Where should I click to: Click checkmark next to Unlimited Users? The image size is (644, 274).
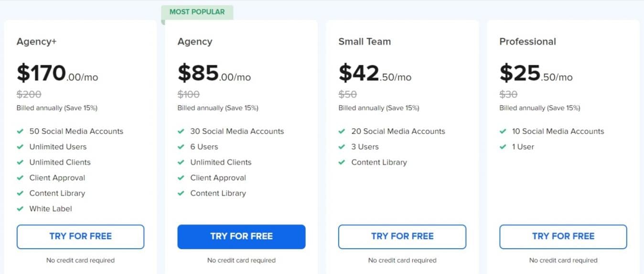[x=20, y=147]
